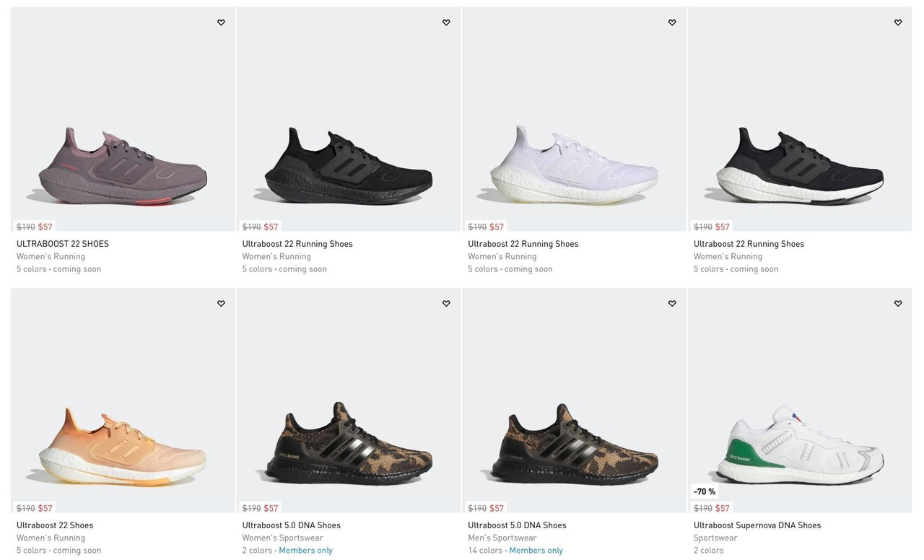Wishlist the orange Ultraboost 22 Shoes

pos(221,304)
